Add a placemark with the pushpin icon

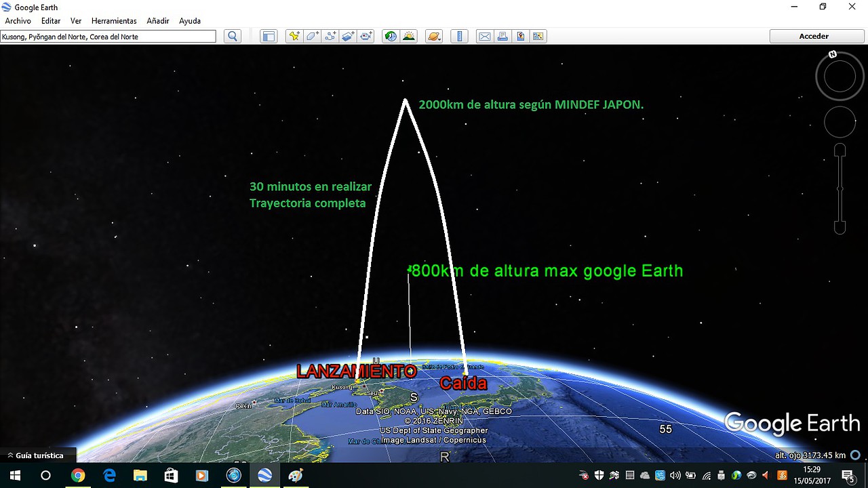click(x=294, y=37)
